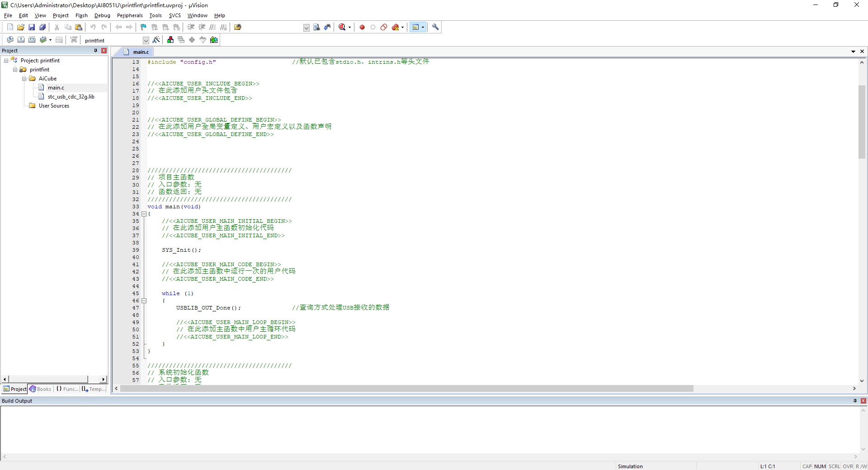Image resolution: width=868 pixels, height=470 pixels.
Task: Click the Rebuild all target files icon
Action: [32, 40]
